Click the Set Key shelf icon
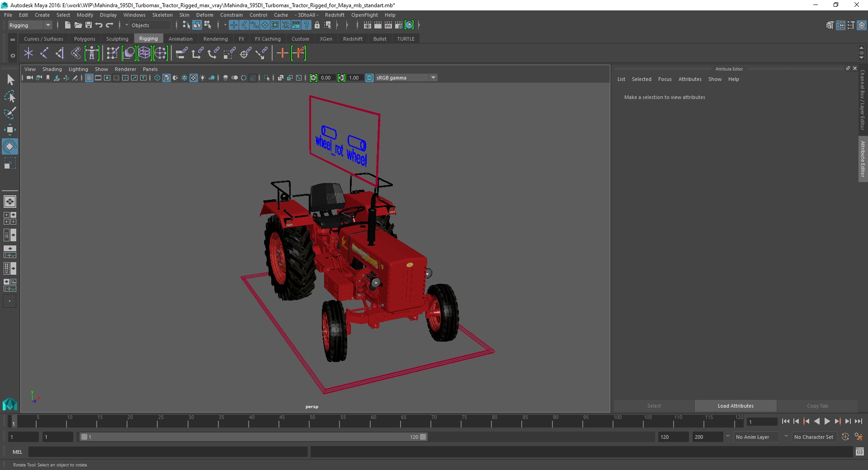 (x=282, y=53)
